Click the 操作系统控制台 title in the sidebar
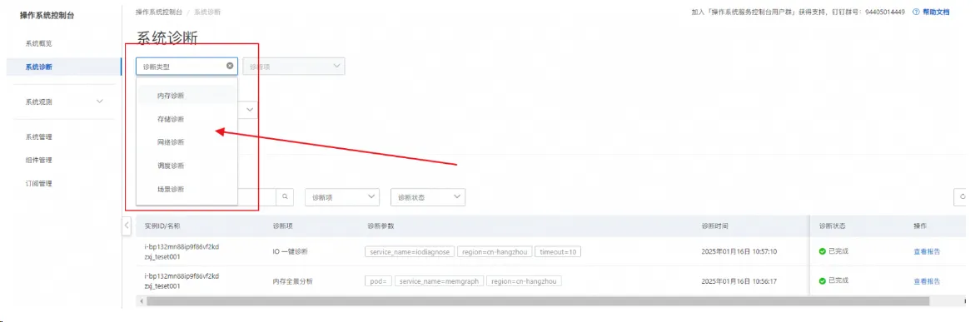The image size is (980, 322). point(47,15)
